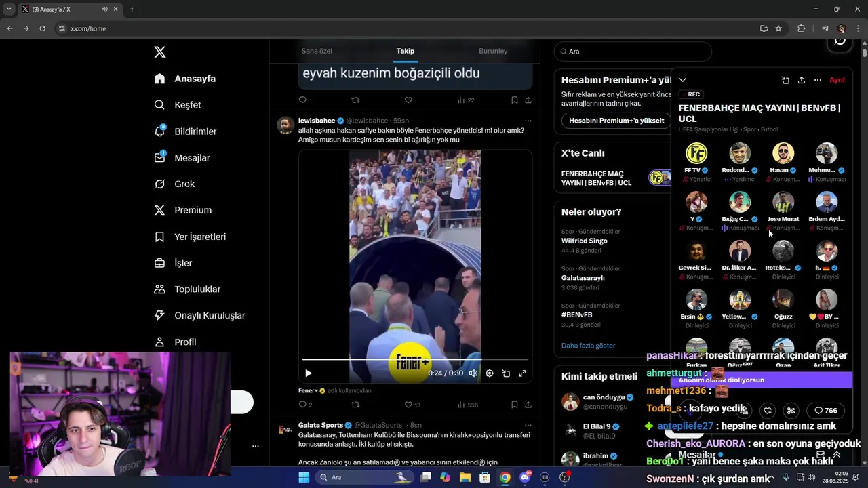
Task: Open Wilfried Singo trending topic
Action: [584, 241]
